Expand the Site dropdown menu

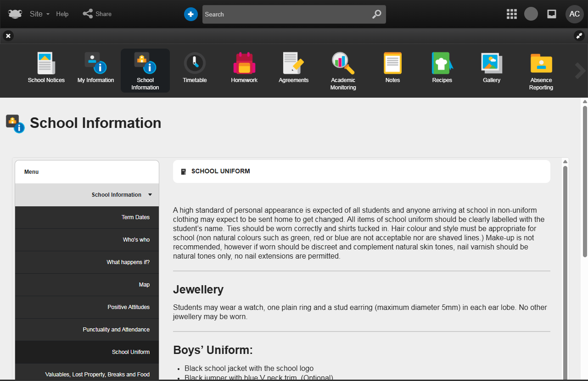(39, 14)
